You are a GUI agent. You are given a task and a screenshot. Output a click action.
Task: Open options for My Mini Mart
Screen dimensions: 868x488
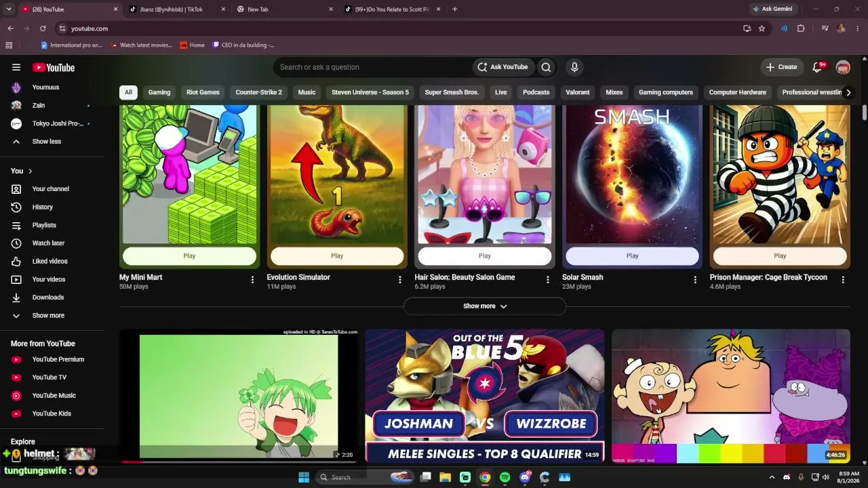(252, 279)
